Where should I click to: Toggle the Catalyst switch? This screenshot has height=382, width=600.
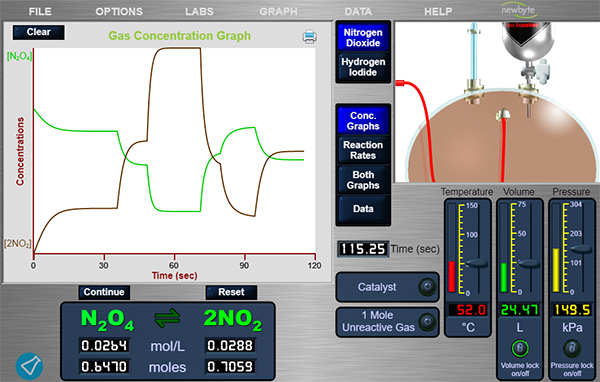click(x=427, y=287)
